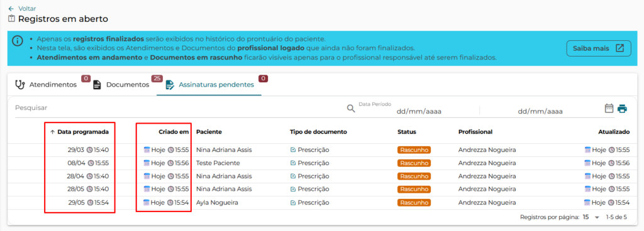Select the Assinaturas pendentes tab
644x231 pixels.
(209, 85)
